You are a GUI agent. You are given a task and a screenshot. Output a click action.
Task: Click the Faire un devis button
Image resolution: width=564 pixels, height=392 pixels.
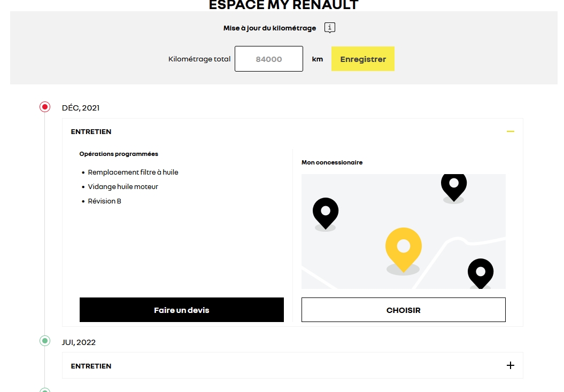(181, 310)
